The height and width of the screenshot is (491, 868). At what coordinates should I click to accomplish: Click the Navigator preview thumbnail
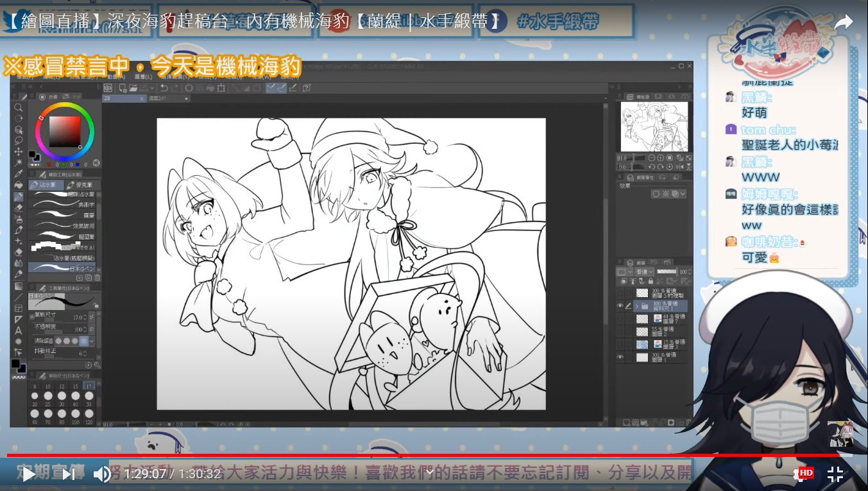click(x=654, y=126)
